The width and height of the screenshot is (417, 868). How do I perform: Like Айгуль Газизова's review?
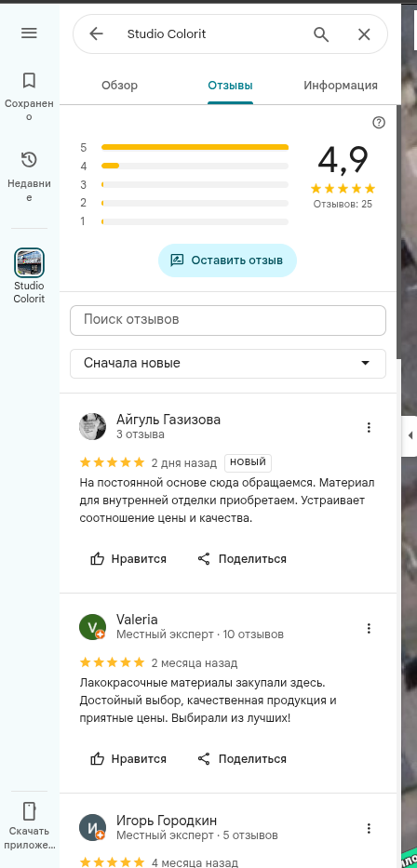pyautogui.click(x=128, y=558)
